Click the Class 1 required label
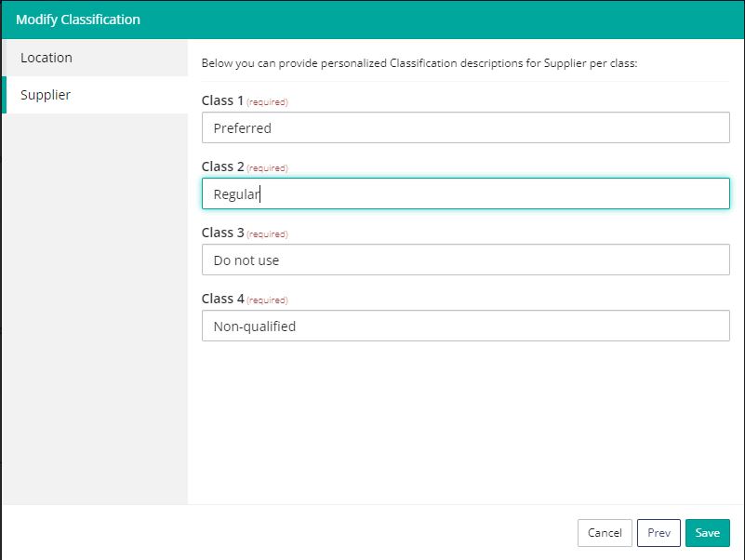The height and width of the screenshot is (560, 745). pos(270,100)
